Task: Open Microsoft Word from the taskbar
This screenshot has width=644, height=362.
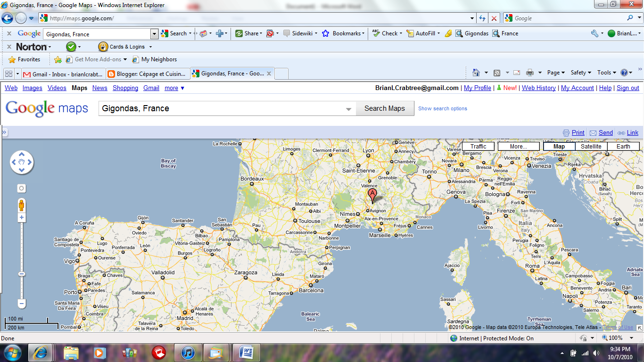Action: (246, 353)
